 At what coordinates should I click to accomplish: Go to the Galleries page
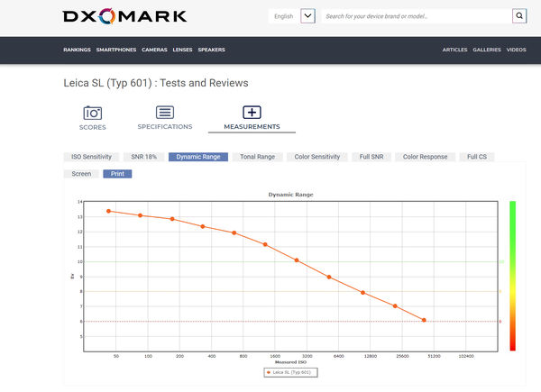487,50
